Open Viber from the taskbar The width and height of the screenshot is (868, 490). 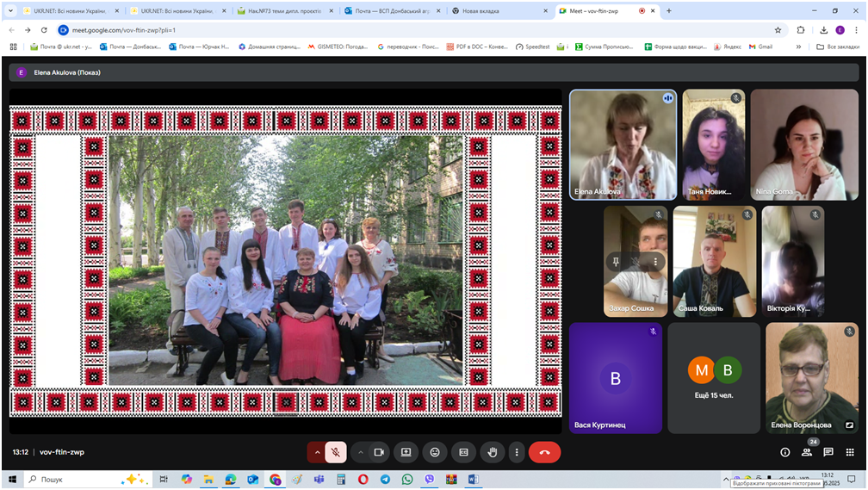[430, 480]
